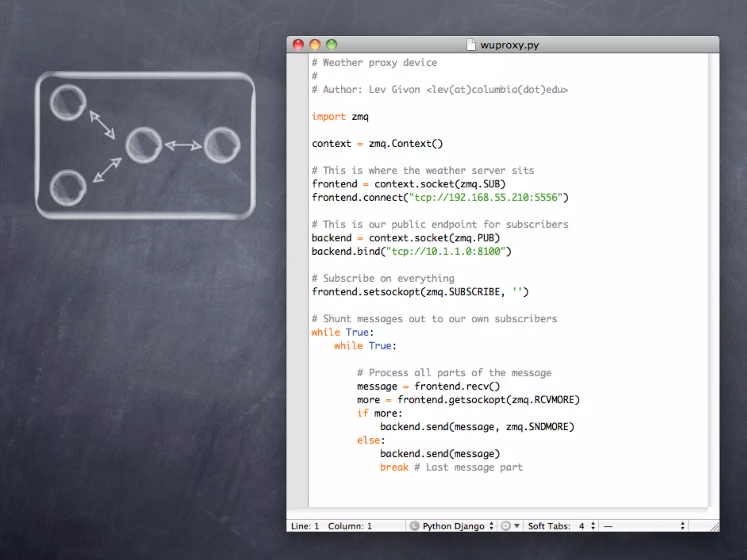747x560 pixels.
Task: Click the 'break' keyword in the code
Action: click(x=394, y=467)
